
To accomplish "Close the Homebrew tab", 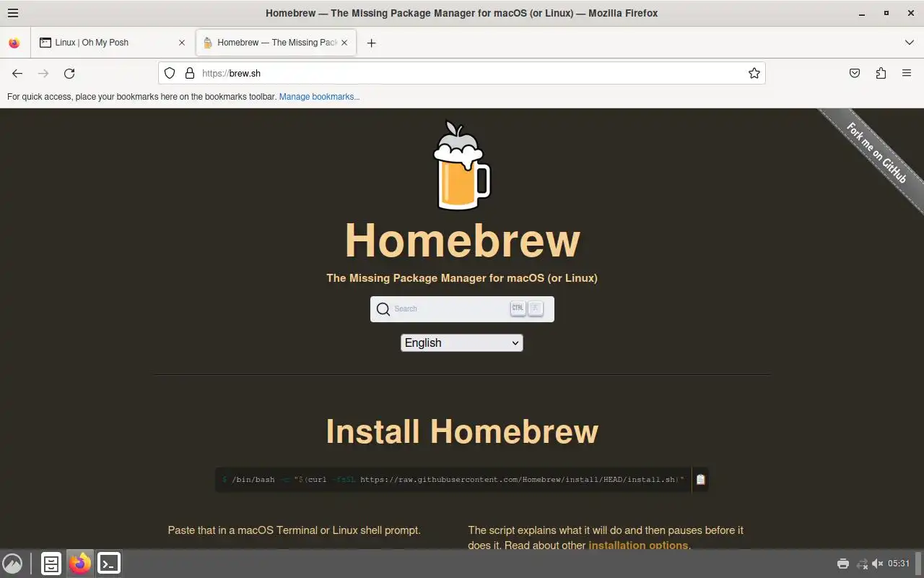I will 344,43.
